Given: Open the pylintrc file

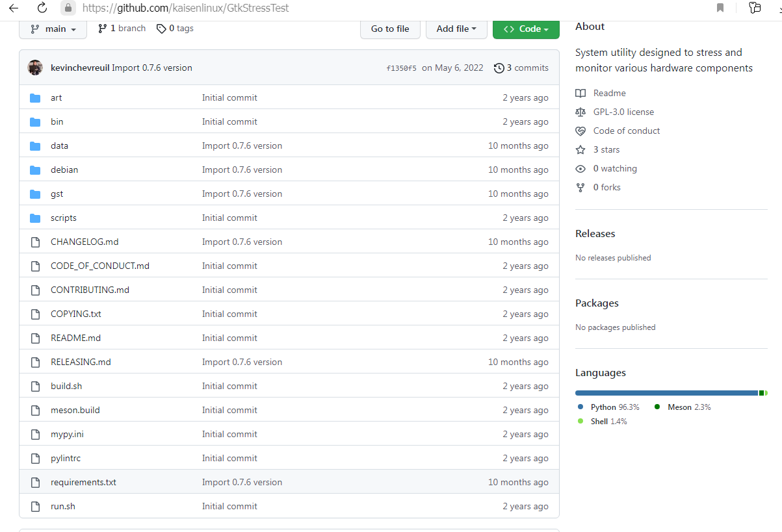Looking at the screenshot, I should [65, 459].
